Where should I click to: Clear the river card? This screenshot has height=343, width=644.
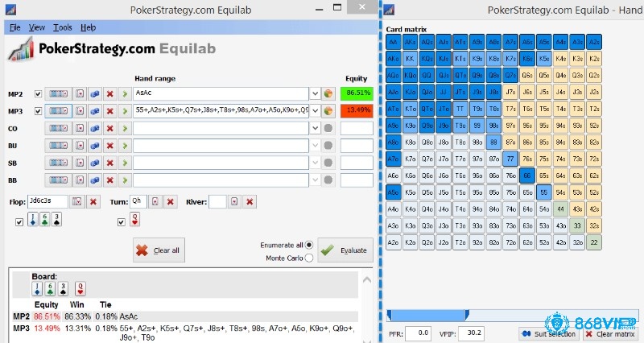[x=250, y=201]
